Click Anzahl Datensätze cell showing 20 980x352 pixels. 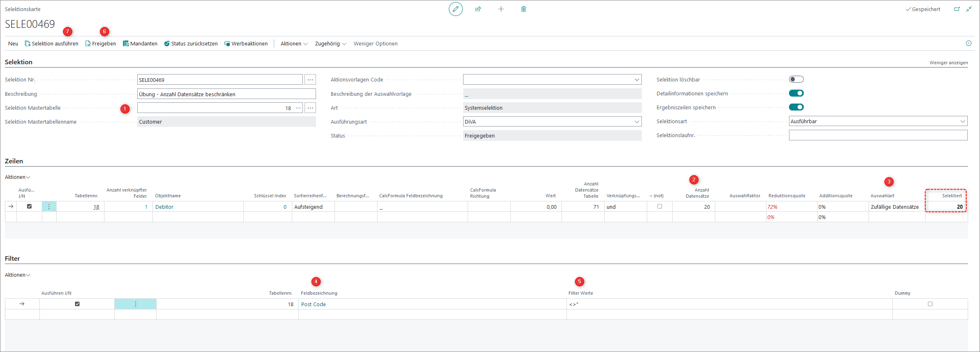pos(694,207)
